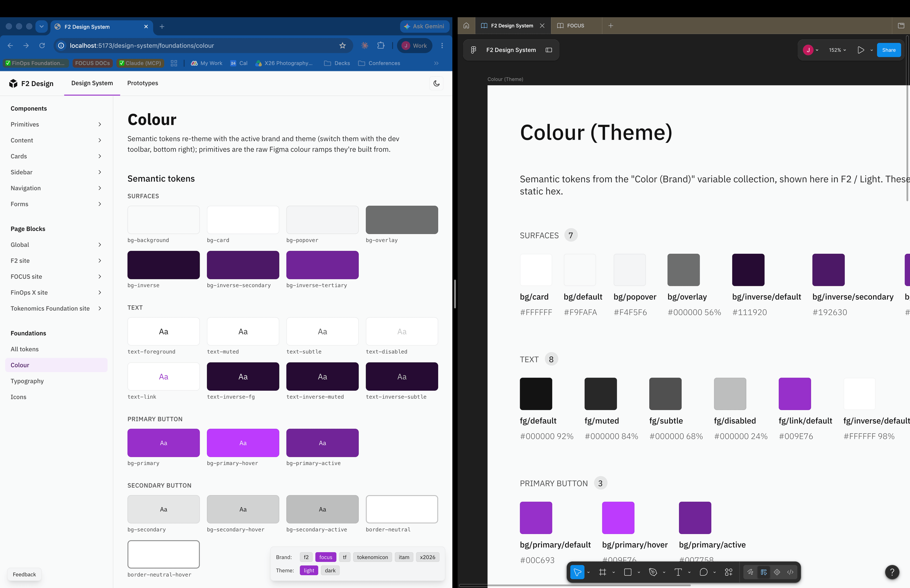The height and width of the screenshot is (588, 910).
Task: Set brand to tokenomicon in dev toolbar
Action: 372,557
